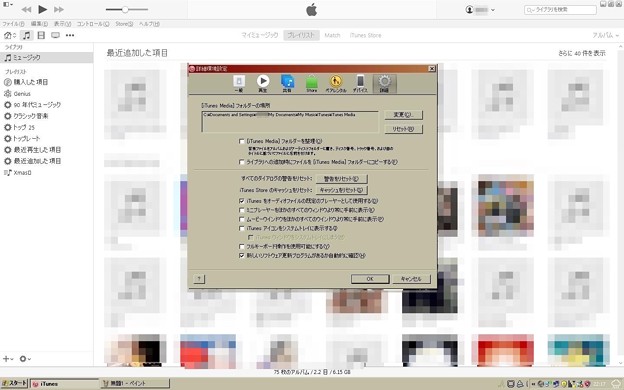Image resolution: width=624 pixels, height=390 pixels.
Task: Open the account user dropdown arrow
Action: tap(493, 10)
